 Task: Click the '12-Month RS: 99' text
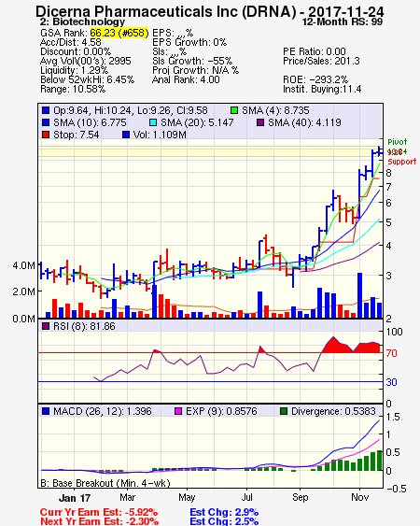coord(343,21)
